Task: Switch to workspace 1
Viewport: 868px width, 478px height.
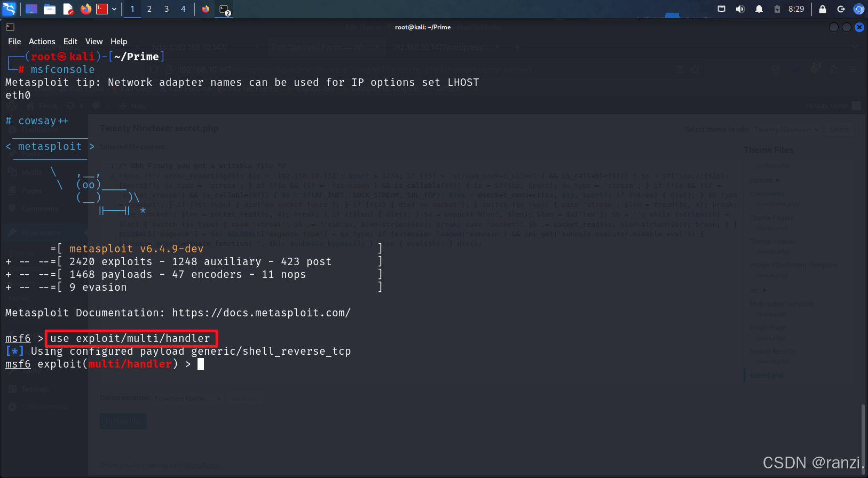Action: (132, 9)
